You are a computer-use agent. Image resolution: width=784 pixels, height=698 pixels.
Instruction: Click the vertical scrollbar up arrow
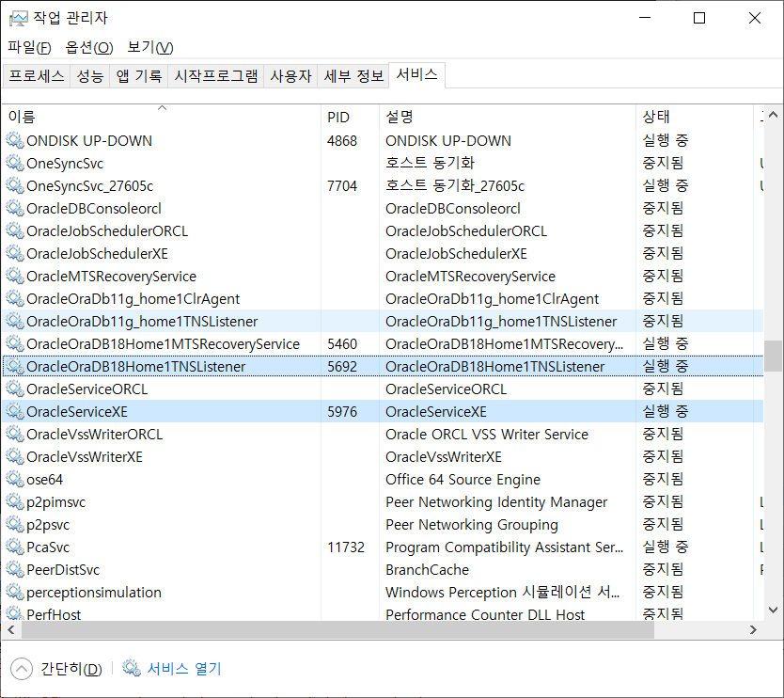click(773, 115)
